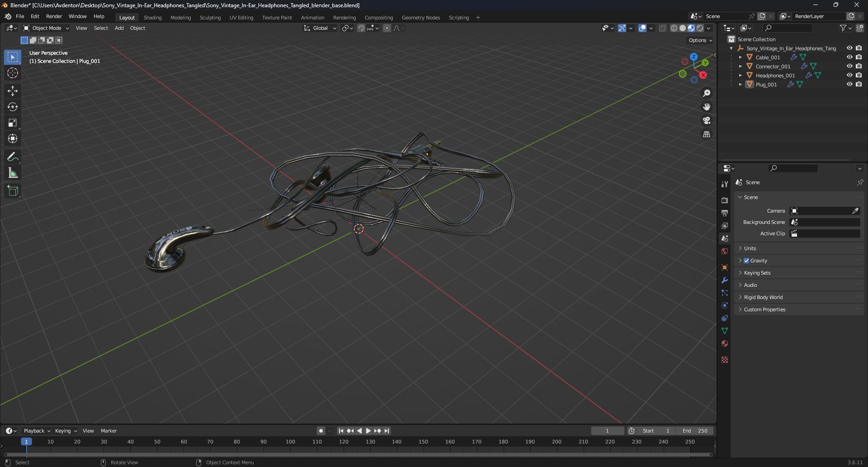Switch to the Shading workspace tab
Screen dimensions: 868x467
click(152, 18)
